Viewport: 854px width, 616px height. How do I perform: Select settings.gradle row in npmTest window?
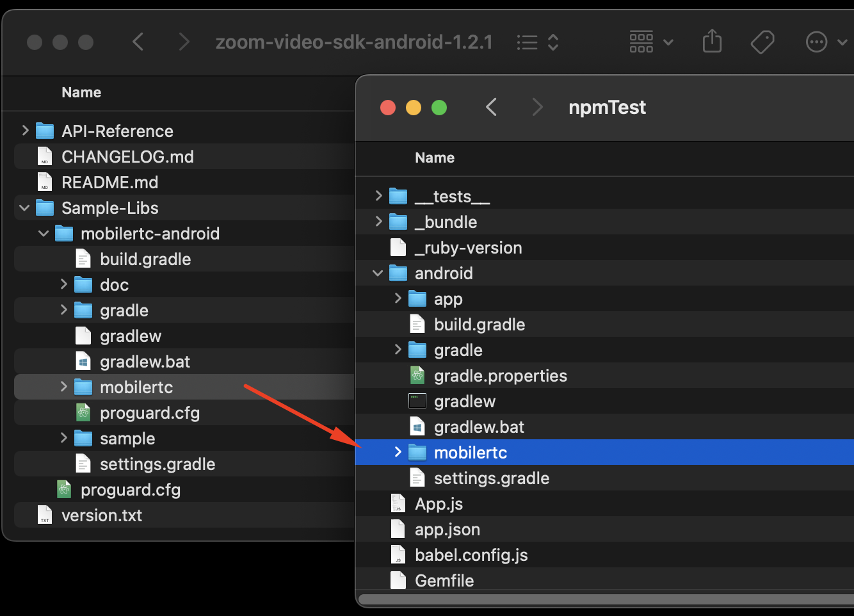[604, 478]
